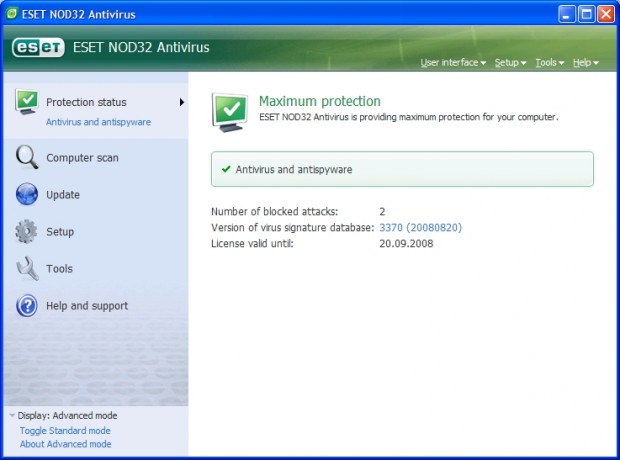
Task: Close the ESET NOD32 window
Action: coord(606,14)
